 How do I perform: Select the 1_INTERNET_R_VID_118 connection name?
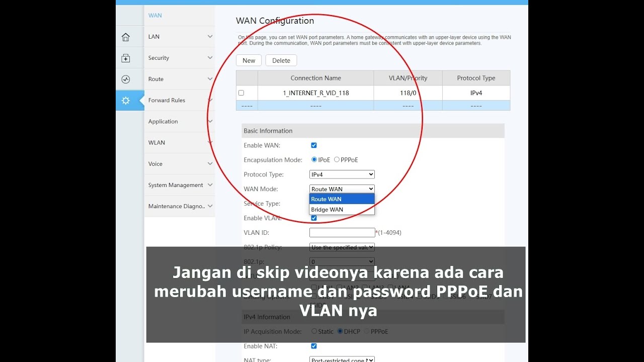316,93
